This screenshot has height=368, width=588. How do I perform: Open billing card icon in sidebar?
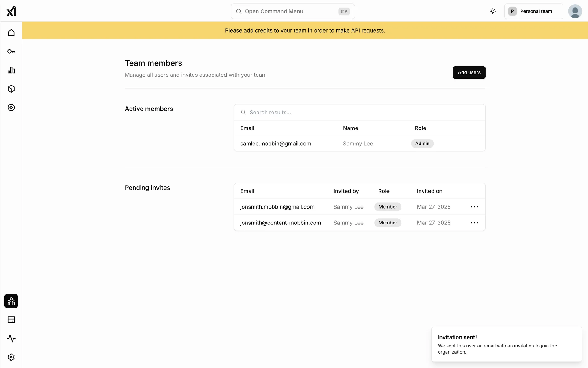tap(11, 320)
